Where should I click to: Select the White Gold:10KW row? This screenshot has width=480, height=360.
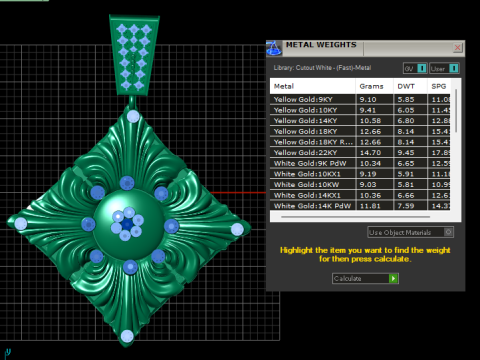[360, 185]
